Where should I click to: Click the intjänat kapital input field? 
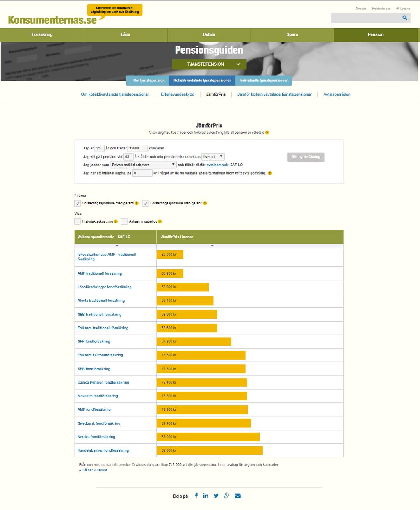coord(142,173)
